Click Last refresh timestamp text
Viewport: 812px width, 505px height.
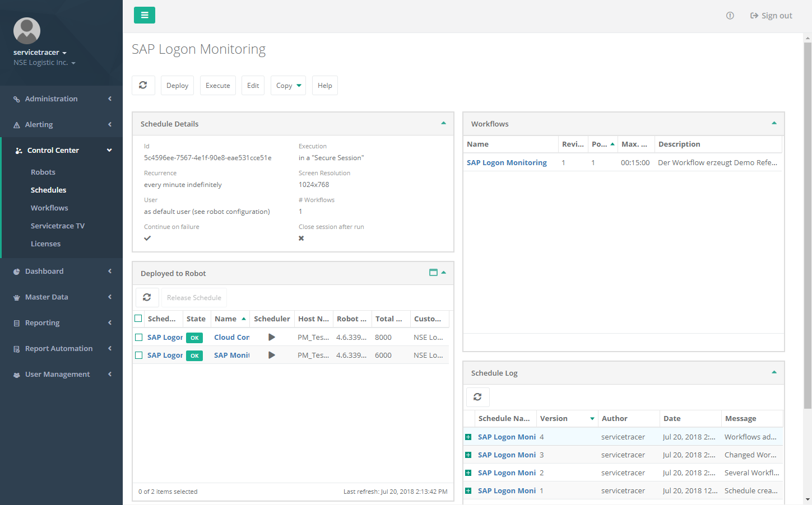coord(395,492)
